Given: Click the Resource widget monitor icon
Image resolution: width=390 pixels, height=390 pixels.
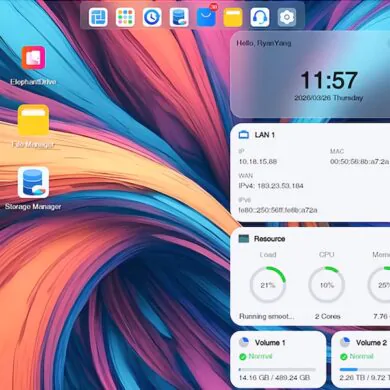Looking at the screenshot, I should (x=244, y=238).
